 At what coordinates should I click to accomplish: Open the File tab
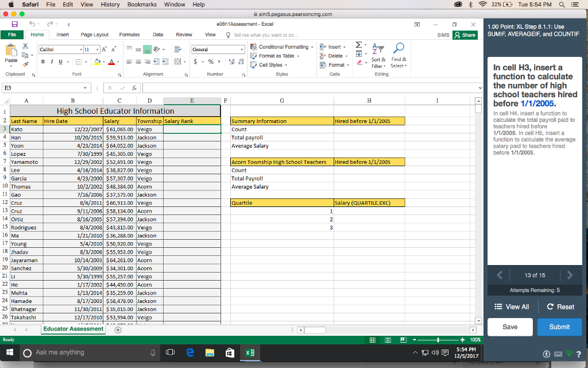pyautogui.click(x=11, y=35)
